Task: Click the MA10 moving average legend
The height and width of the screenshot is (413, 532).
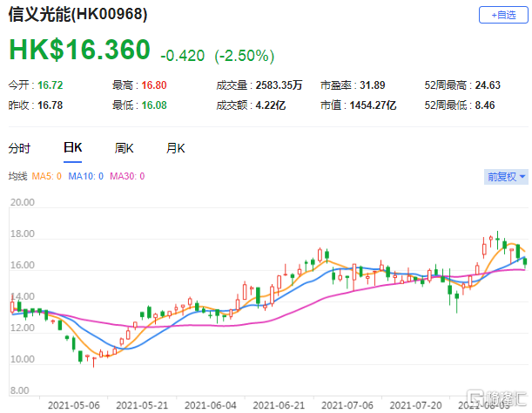Action: pyautogui.click(x=86, y=176)
